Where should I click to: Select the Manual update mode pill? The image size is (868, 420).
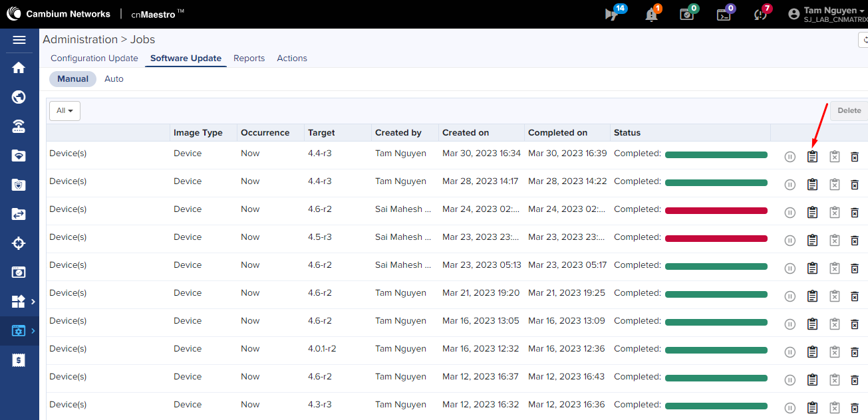72,79
